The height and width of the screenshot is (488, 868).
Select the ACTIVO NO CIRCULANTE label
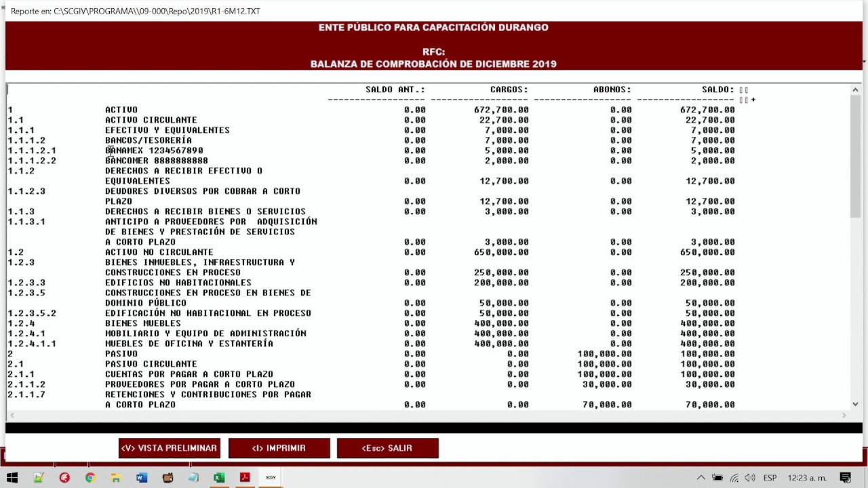[159, 252]
